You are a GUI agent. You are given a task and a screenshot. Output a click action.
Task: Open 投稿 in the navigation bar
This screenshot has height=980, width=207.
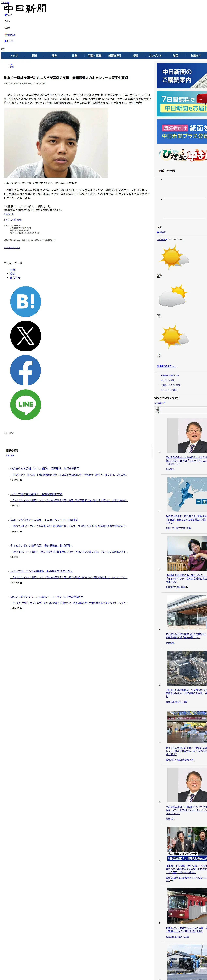135,56
